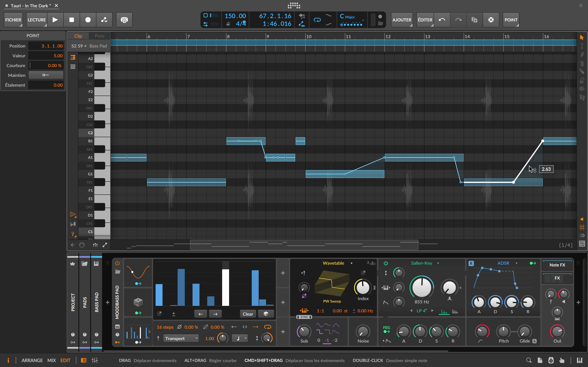Open note expression controls below the piano roll
Screen dimensions: 588x367
pos(95,245)
